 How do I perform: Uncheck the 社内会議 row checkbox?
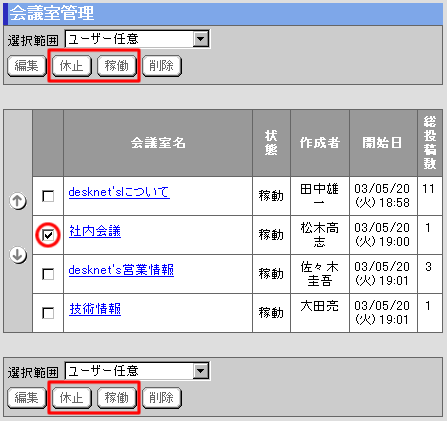[x=48, y=235]
